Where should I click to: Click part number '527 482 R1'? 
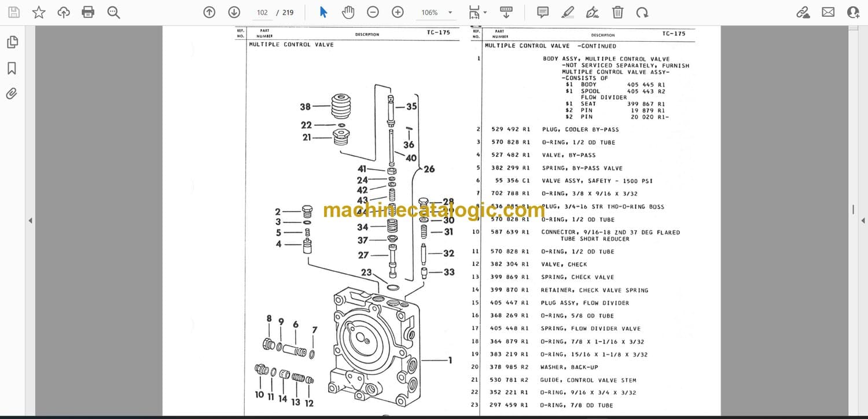510,155
